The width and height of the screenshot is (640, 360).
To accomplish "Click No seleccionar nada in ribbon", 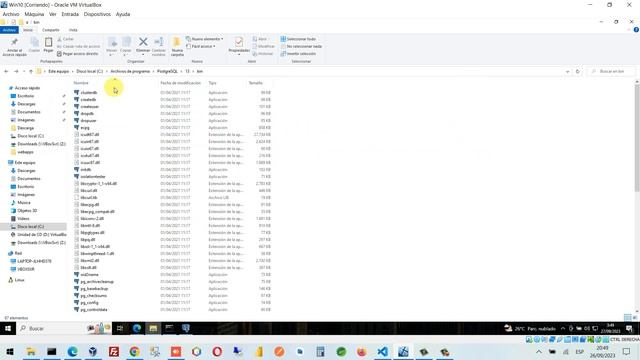I will (301, 46).
